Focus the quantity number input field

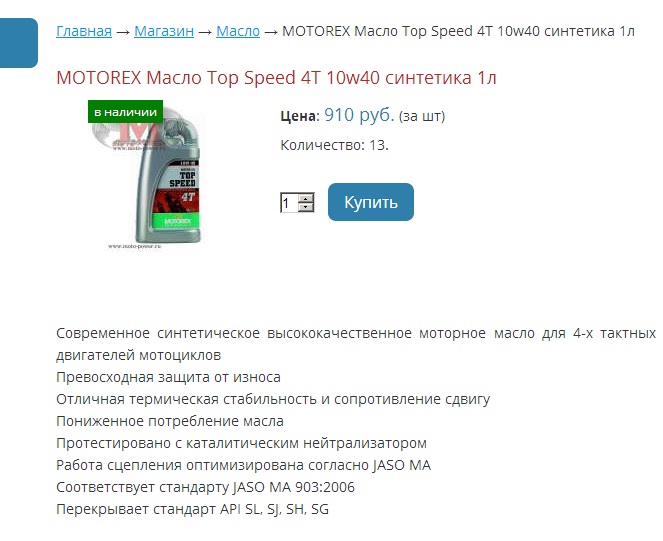point(289,203)
